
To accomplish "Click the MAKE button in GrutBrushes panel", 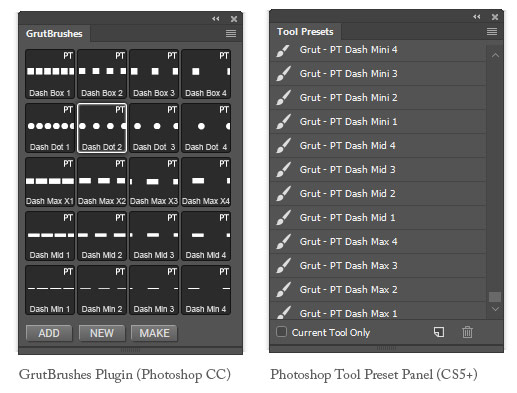I will pos(154,333).
